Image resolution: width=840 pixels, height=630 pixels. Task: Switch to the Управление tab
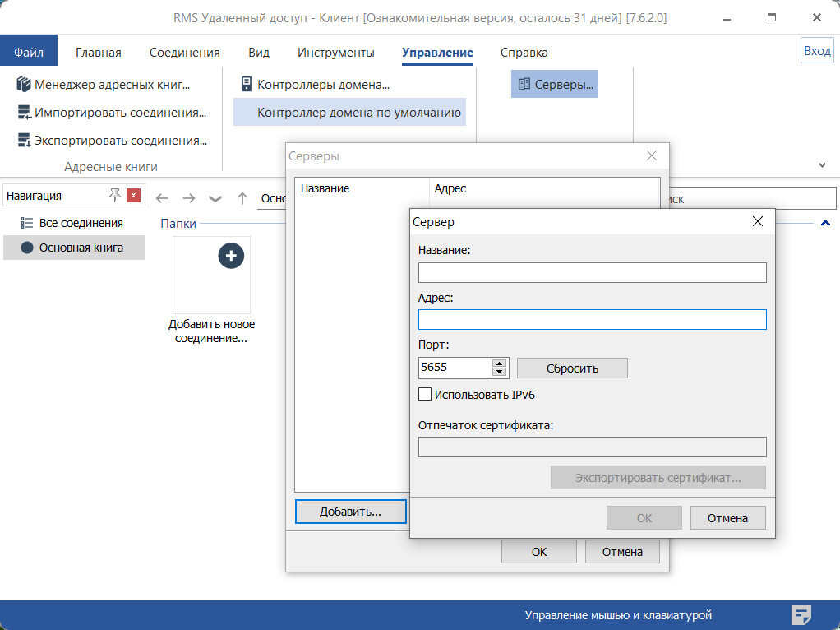(x=437, y=53)
